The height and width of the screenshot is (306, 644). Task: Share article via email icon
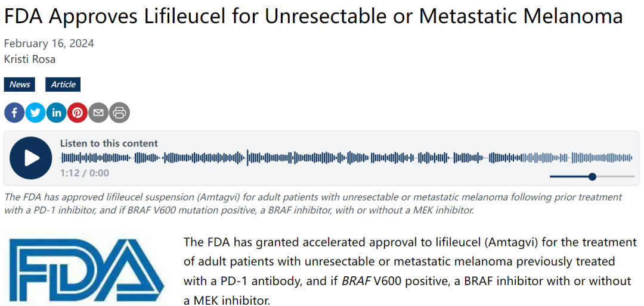[x=98, y=113]
